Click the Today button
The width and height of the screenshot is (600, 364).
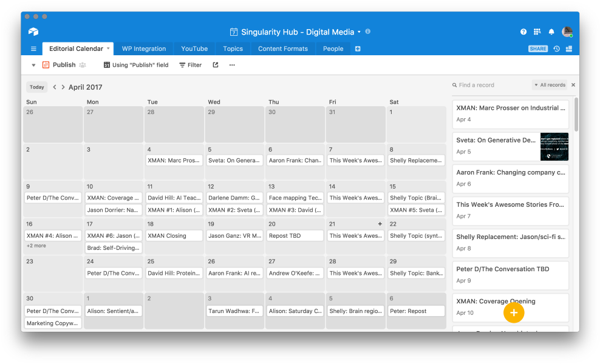click(x=36, y=87)
